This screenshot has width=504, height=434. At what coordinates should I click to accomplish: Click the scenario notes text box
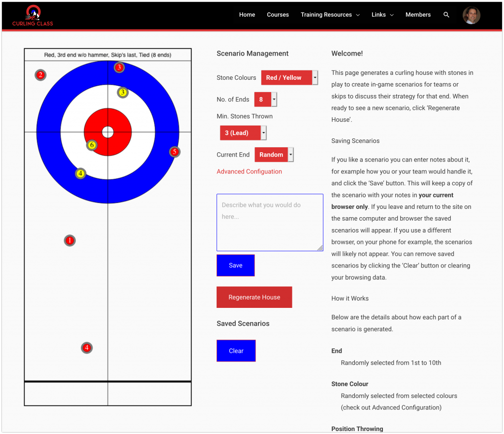tap(270, 222)
